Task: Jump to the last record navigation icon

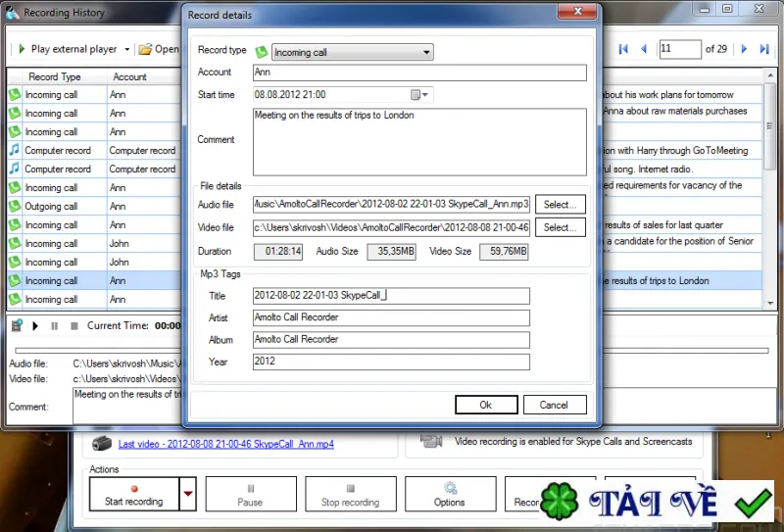Action: tap(764, 49)
